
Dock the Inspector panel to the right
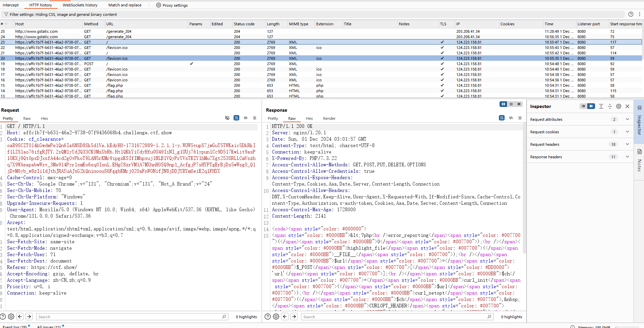click(591, 106)
